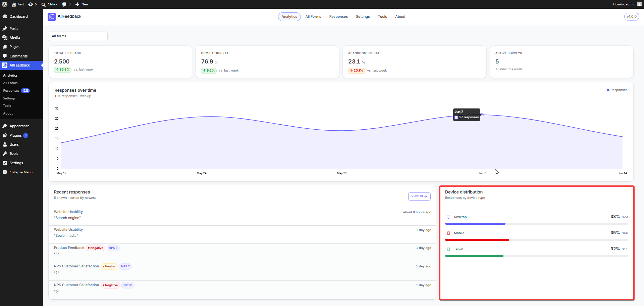Click the 9.2% completion rate badge
Image resolution: width=644 pixels, height=306 pixels.
click(x=209, y=71)
